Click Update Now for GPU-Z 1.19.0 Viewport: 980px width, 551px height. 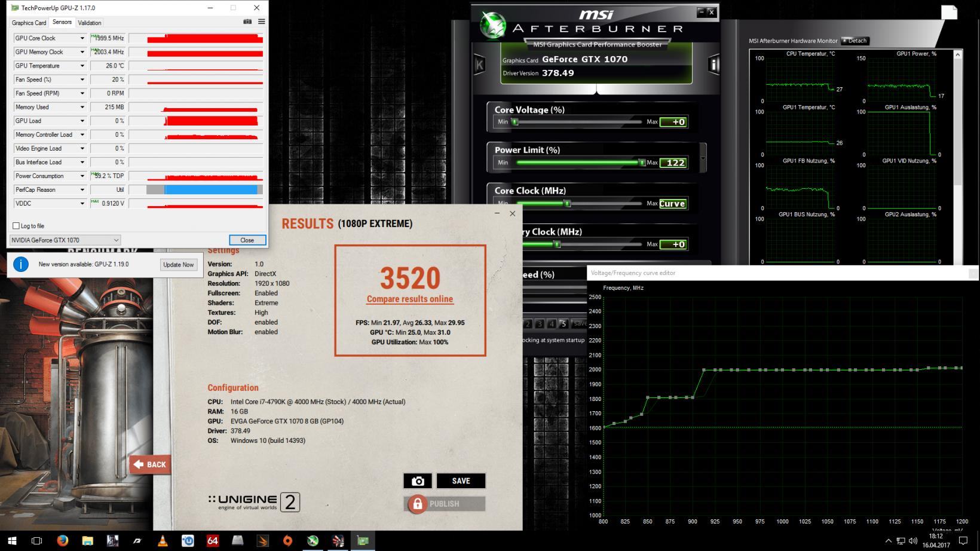tap(179, 265)
